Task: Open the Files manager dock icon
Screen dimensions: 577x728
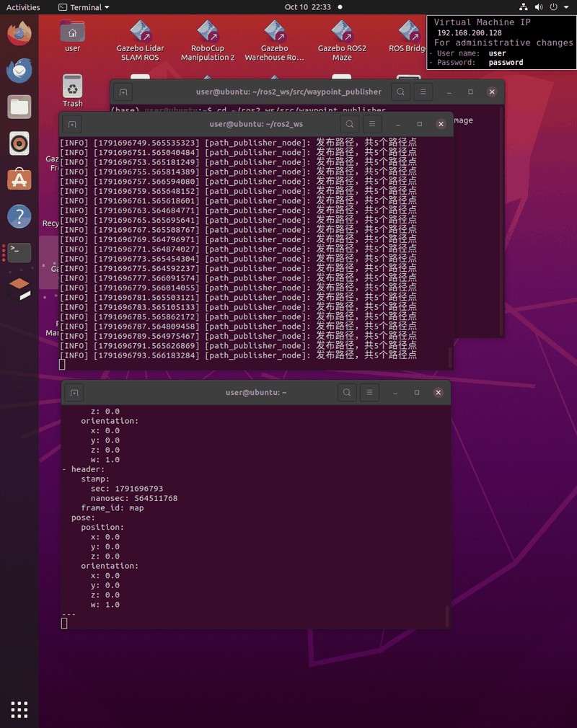Action: [x=19, y=107]
